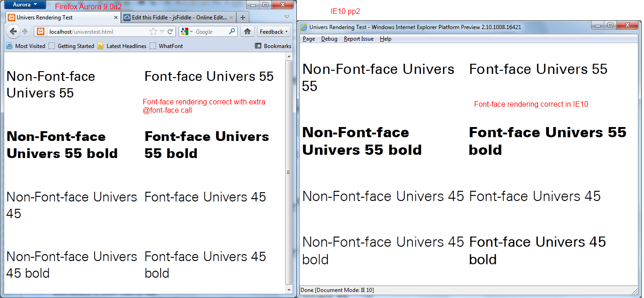Expand the Feedback dropdown button
Screen dimensions: 644x298
274,32
